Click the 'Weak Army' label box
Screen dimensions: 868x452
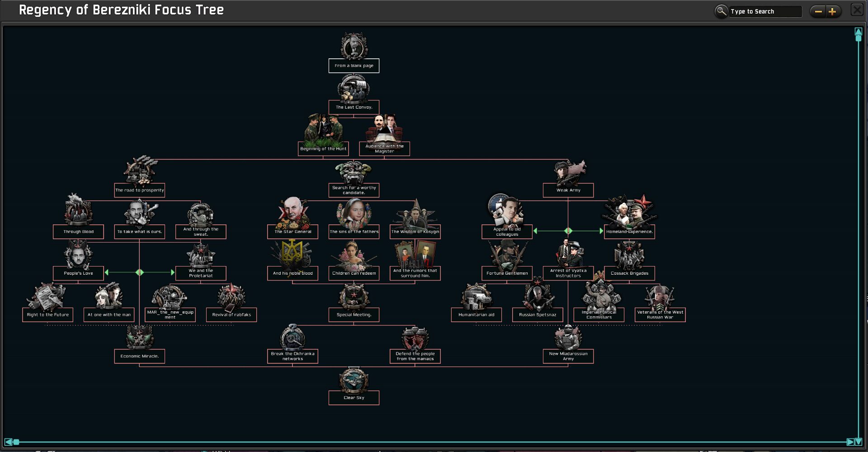click(x=568, y=190)
